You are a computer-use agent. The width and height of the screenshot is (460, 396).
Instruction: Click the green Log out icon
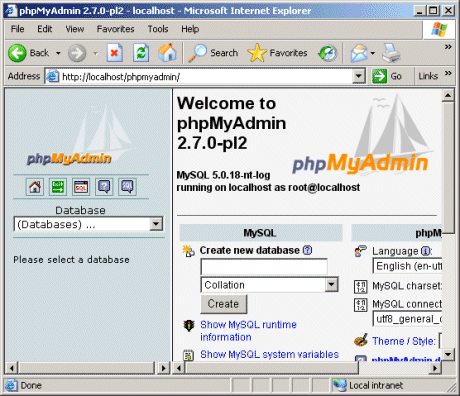(58, 187)
